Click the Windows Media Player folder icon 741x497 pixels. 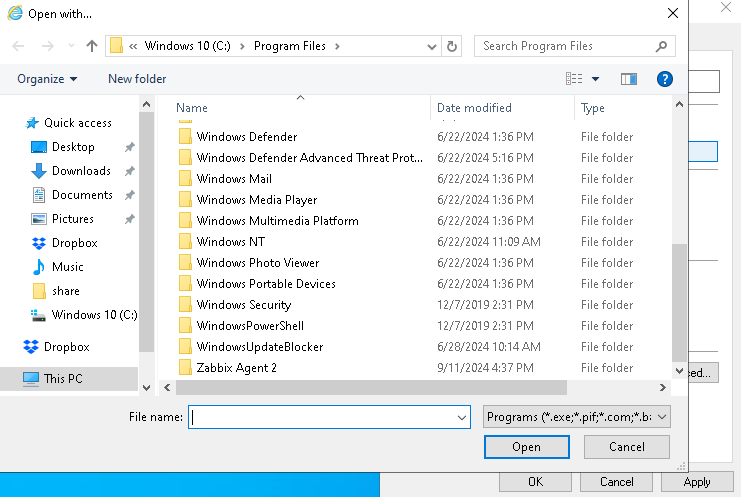[x=185, y=200]
